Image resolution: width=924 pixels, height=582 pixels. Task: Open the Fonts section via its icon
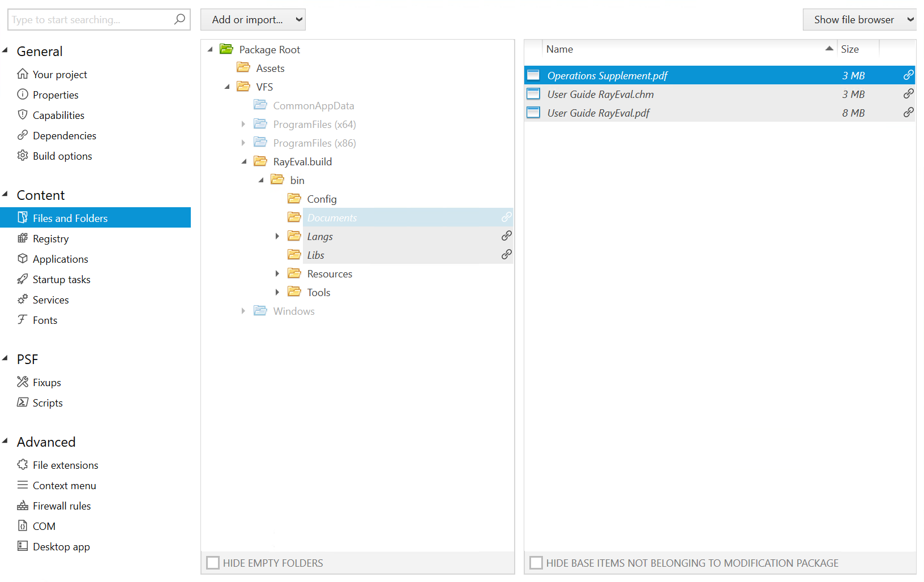click(23, 320)
